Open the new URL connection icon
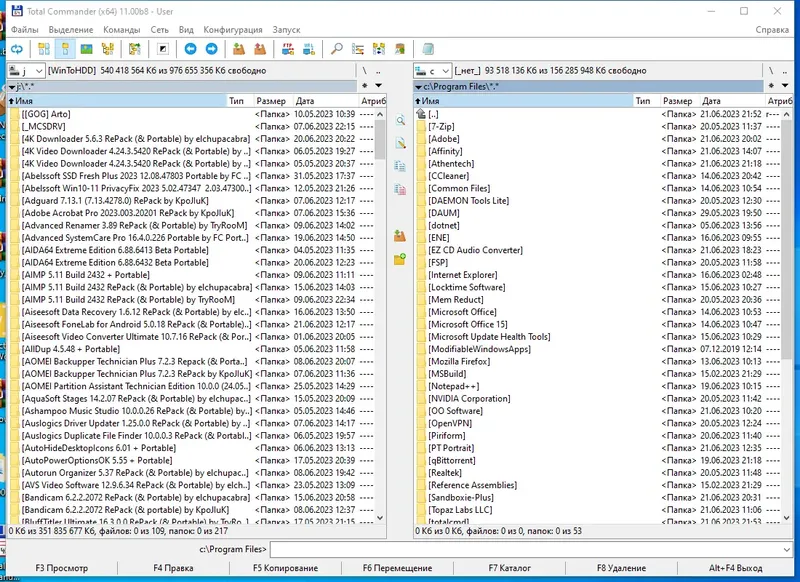The width and height of the screenshot is (800, 582). pos(309,49)
